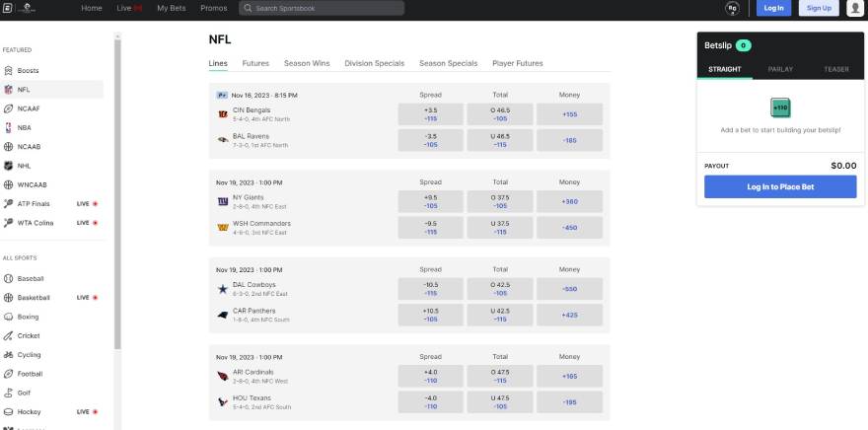Choose Over 42.5 total for Cowboys game
Viewport: 868px width, 430px height.
[x=500, y=289]
